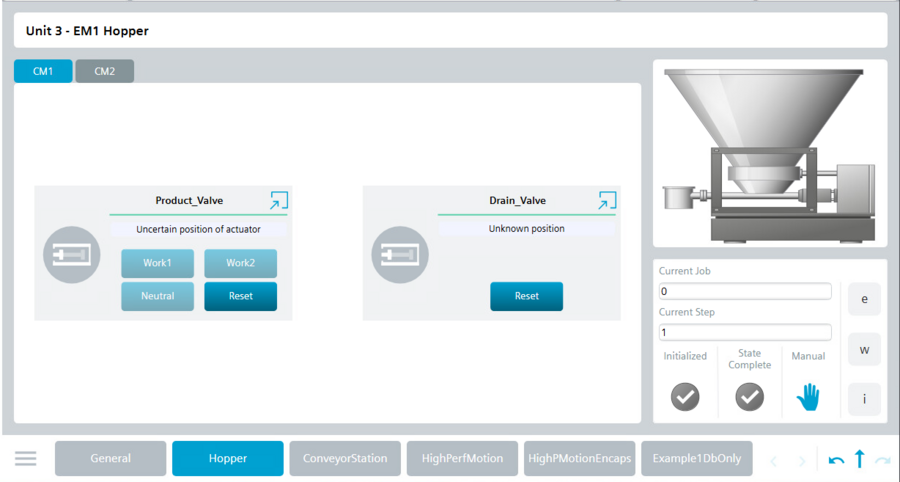The image size is (900, 482).
Task: Click the 'Current Step' label
Action: [x=686, y=312]
